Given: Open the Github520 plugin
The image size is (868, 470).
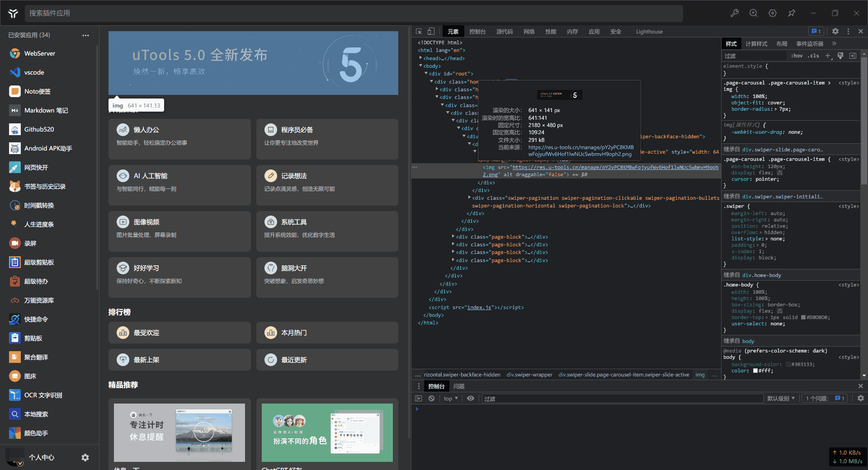Looking at the screenshot, I should (49, 129).
